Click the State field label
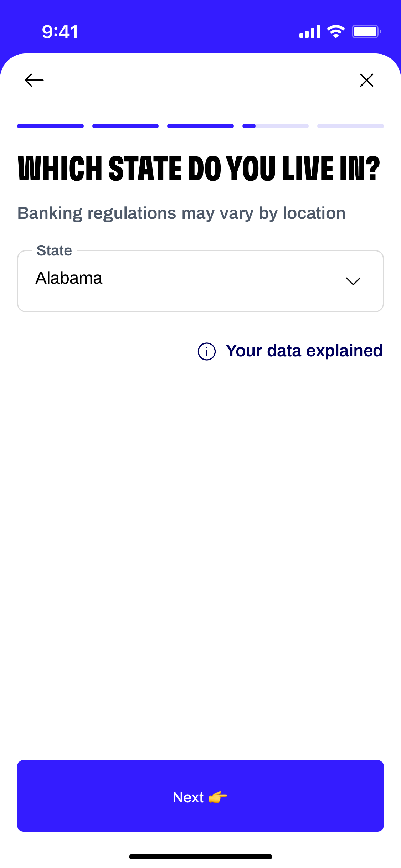401x868 pixels. click(54, 250)
